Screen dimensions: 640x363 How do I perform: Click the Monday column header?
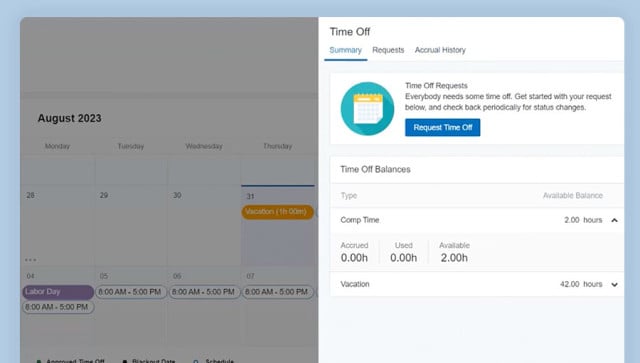tap(57, 146)
